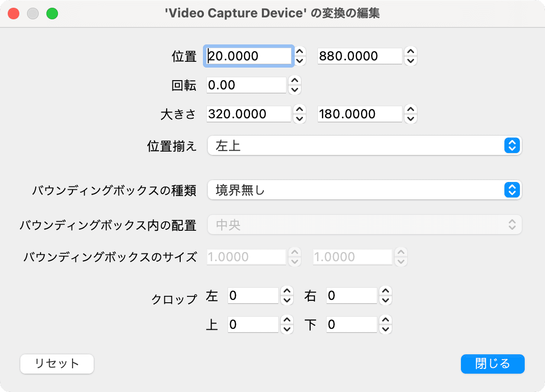The width and height of the screenshot is (545, 392).
Task: Decrease the クロップ 右 value
Action: pyautogui.click(x=386, y=300)
